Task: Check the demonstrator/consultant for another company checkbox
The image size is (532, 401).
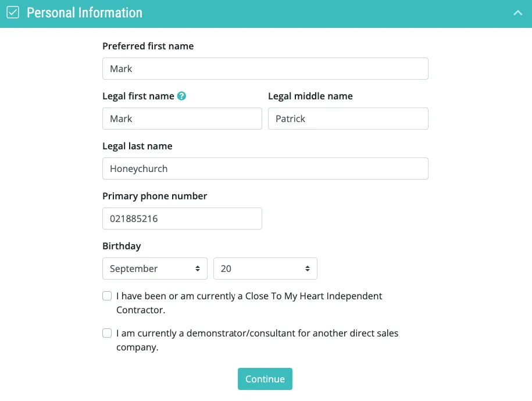Action: click(107, 333)
